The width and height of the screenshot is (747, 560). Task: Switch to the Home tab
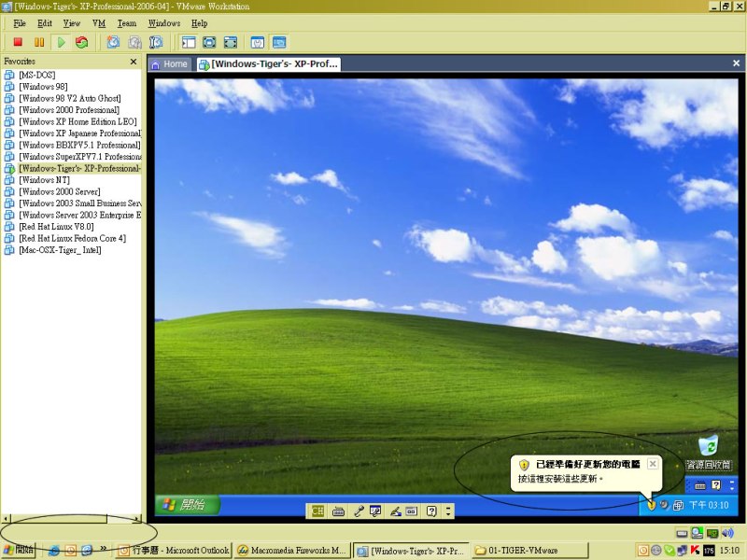[x=170, y=63]
